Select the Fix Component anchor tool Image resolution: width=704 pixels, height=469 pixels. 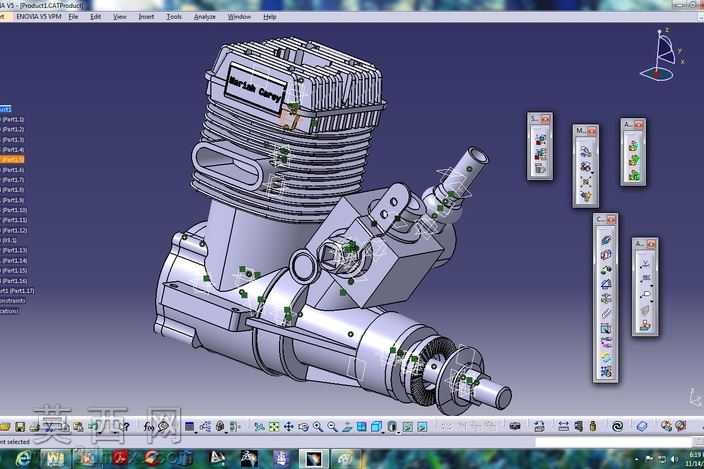(606, 299)
